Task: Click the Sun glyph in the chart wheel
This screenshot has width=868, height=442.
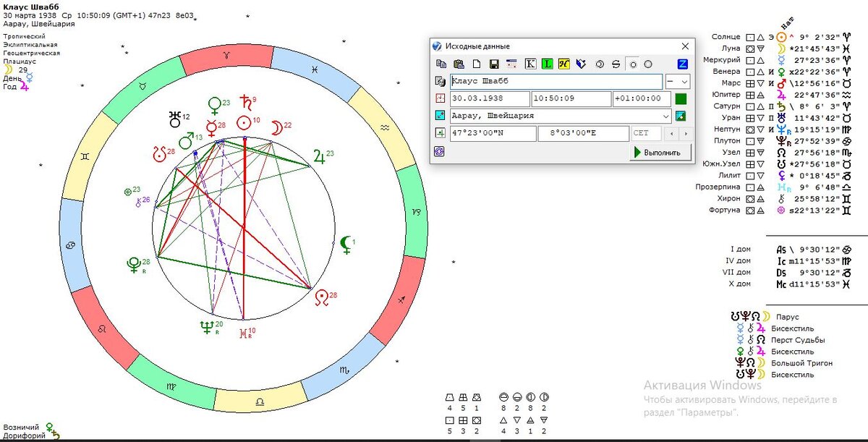Action: pyautogui.click(x=244, y=124)
